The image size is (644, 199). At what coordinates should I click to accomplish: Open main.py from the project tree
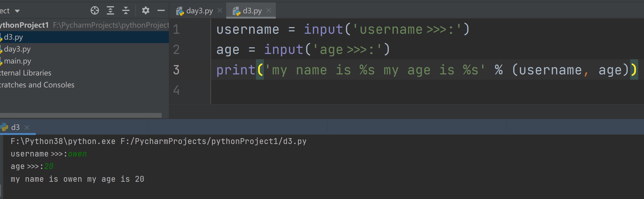pos(18,61)
